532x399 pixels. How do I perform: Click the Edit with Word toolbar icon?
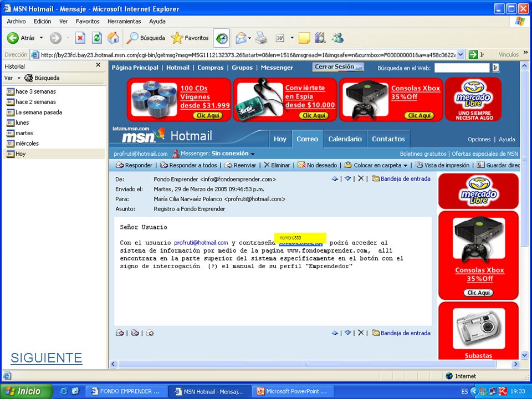coord(280,38)
